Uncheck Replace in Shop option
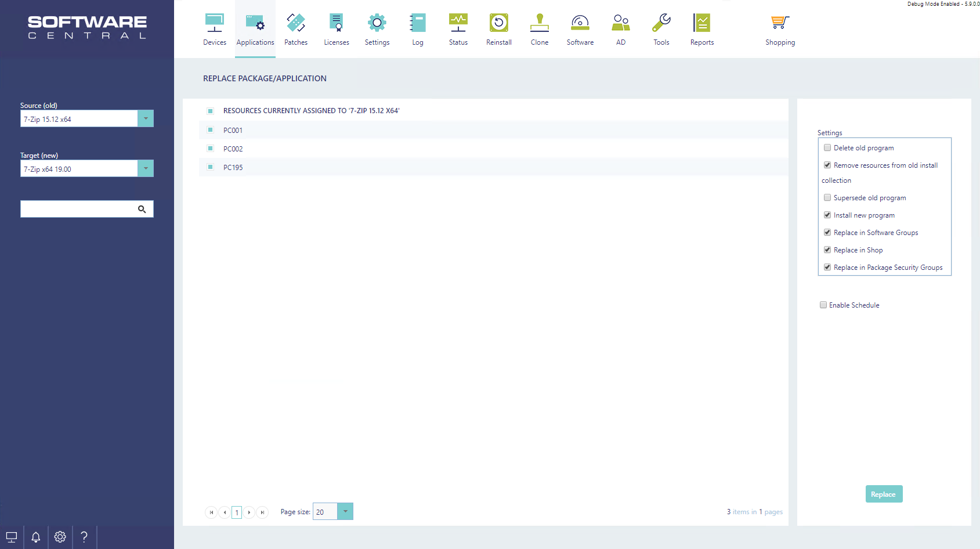980x549 pixels. 827,250
